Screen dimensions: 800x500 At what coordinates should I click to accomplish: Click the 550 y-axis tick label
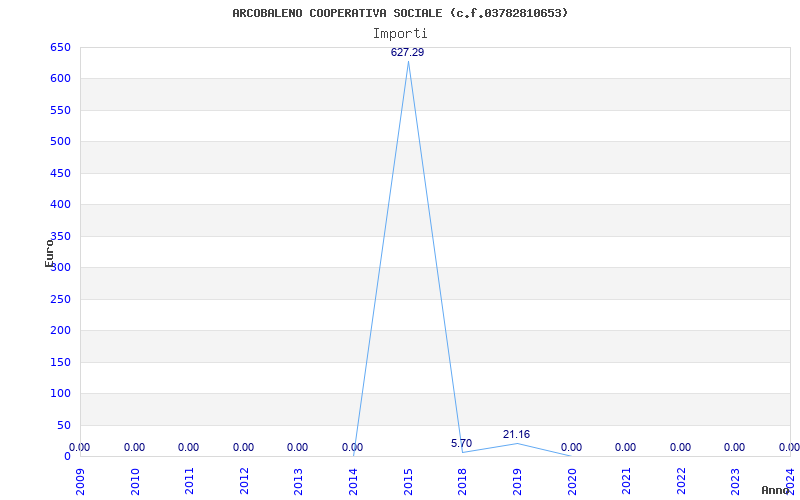(60, 110)
